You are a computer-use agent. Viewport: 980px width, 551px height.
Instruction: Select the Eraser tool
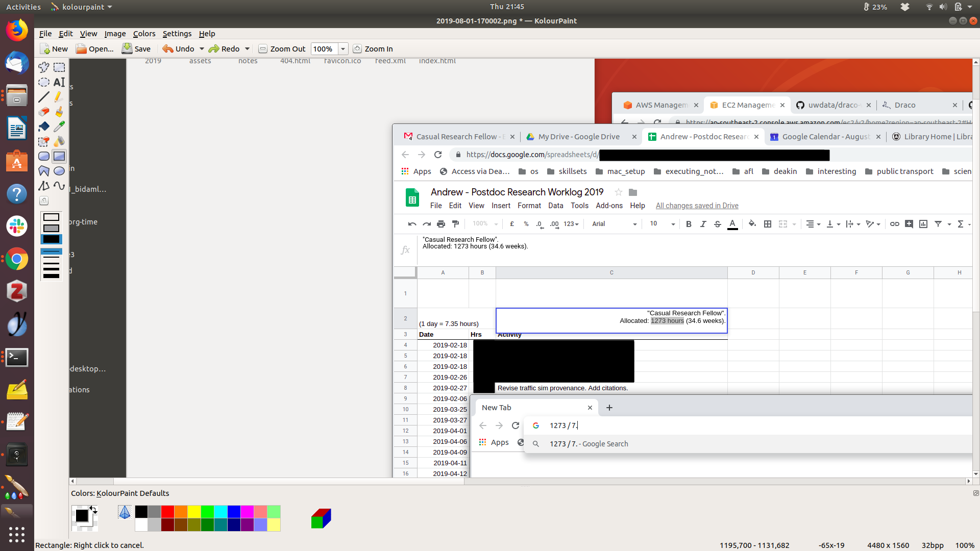coord(44,112)
